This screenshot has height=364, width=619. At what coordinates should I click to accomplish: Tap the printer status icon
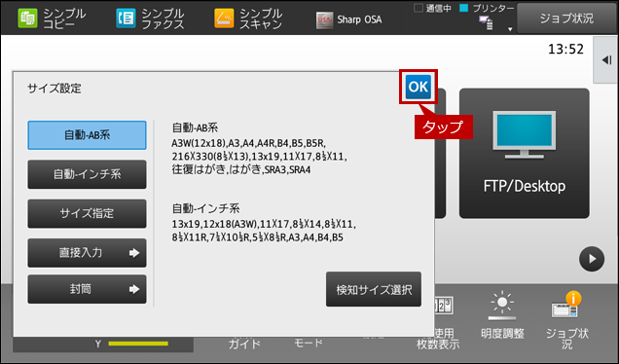486,23
